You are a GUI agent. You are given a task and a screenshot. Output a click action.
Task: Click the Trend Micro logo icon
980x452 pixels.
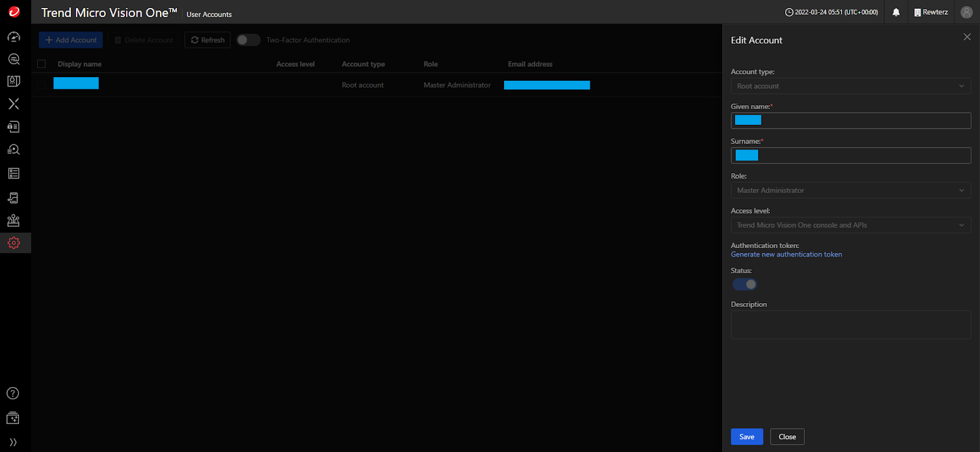[14, 12]
